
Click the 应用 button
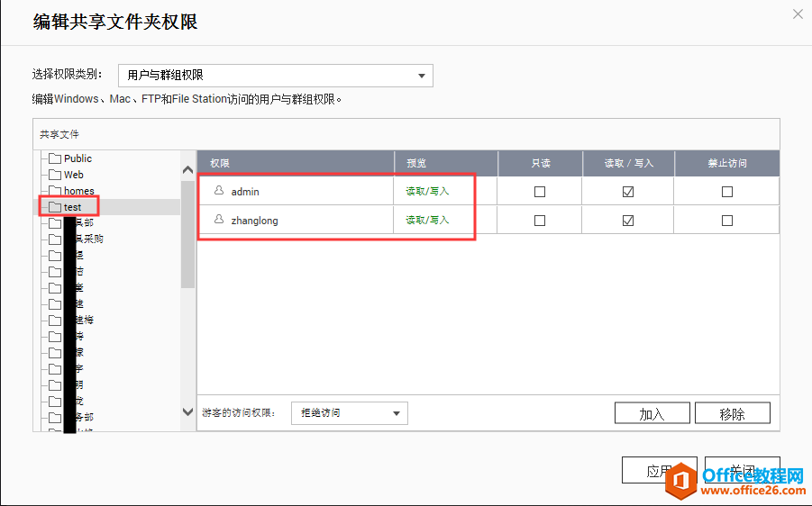coord(659,470)
